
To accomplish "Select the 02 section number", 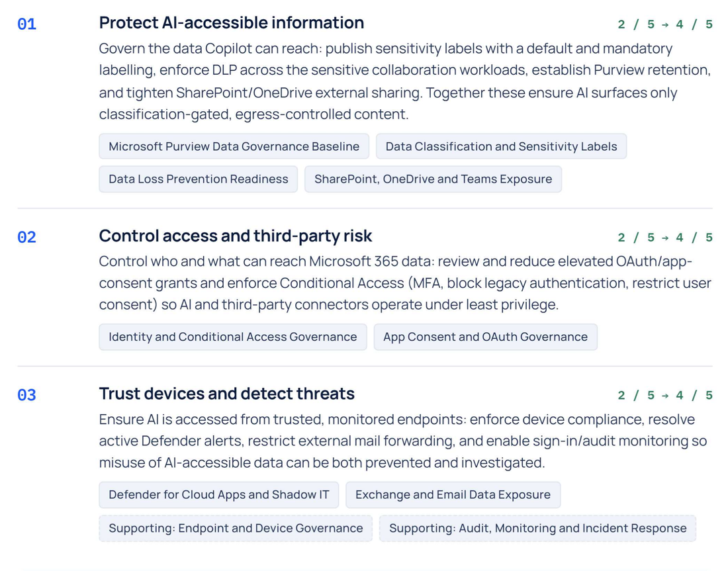I will (27, 238).
